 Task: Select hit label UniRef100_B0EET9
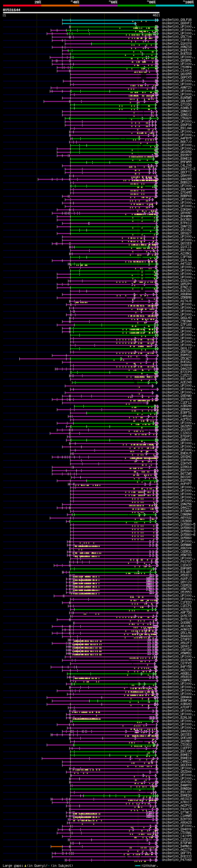[x=177, y=50]
